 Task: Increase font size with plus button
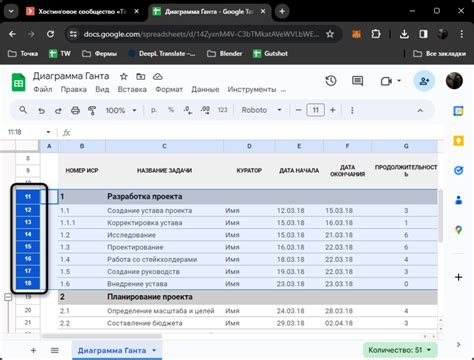[x=333, y=110]
